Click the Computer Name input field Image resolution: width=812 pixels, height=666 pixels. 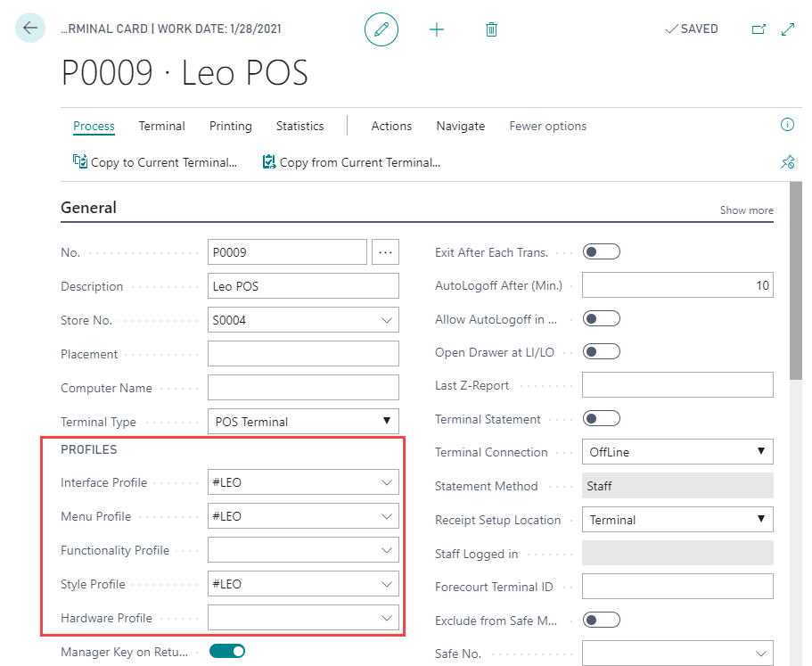tap(303, 388)
